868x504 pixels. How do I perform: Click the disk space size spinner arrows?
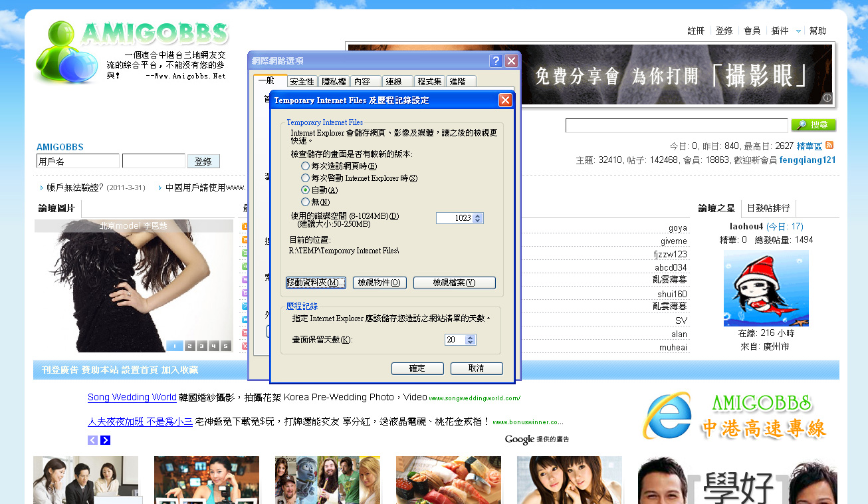pos(478,218)
